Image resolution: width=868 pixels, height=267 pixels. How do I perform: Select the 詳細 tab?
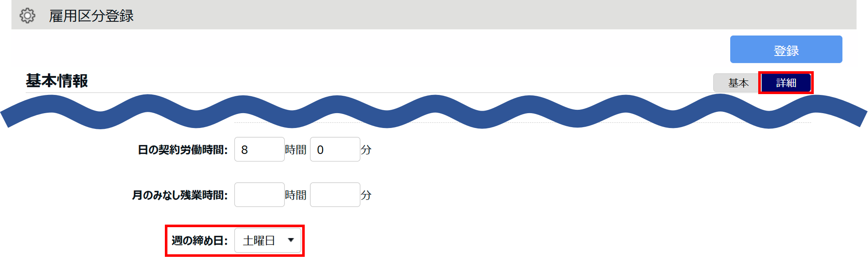786,83
